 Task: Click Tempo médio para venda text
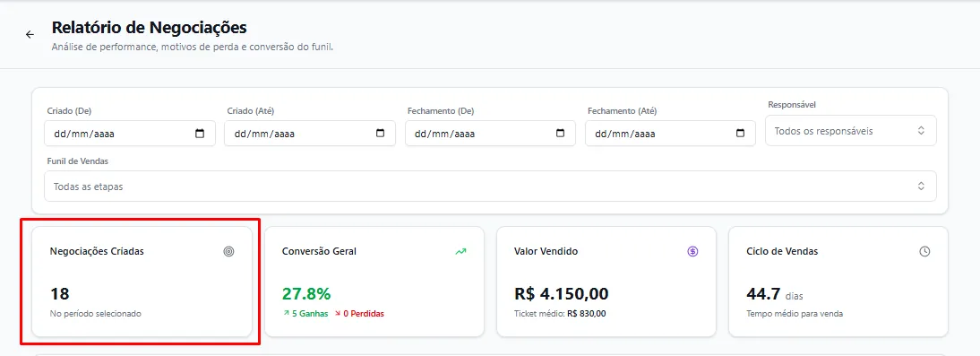pyautogui.click(x=795, y=314)
